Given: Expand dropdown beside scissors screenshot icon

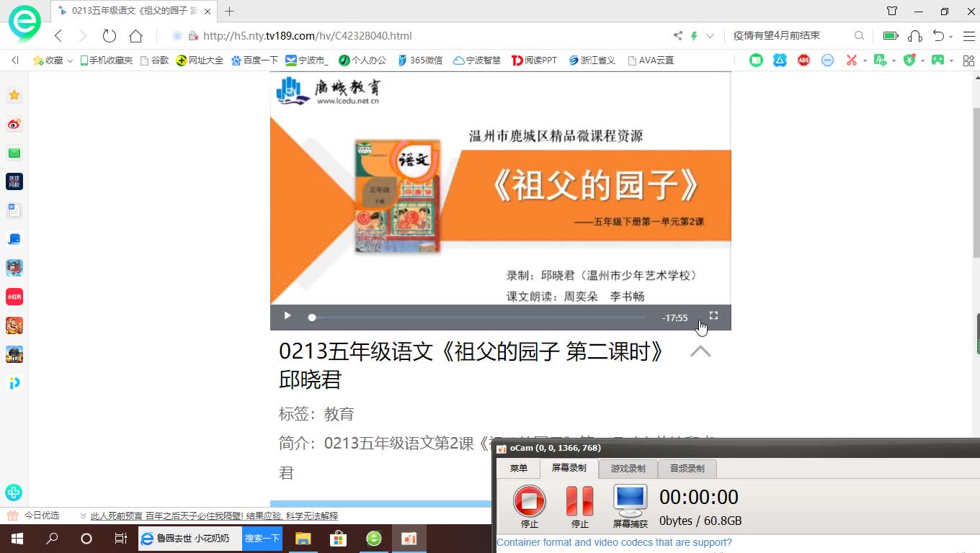Looking at the screenshot, I should pos(865,61).
